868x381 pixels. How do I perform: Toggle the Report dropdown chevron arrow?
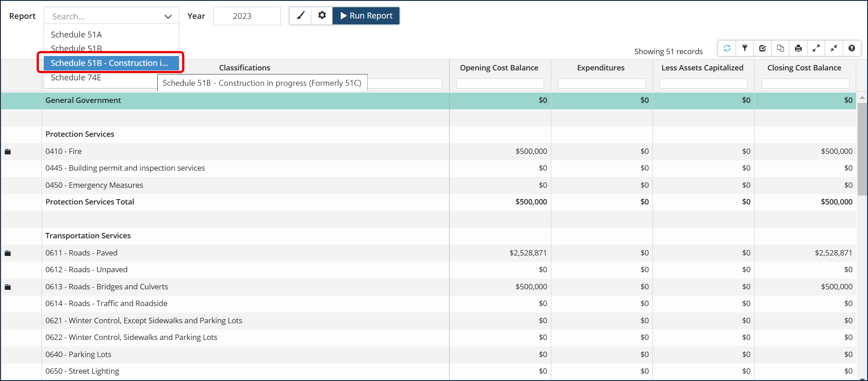click(x=168, y=17)
